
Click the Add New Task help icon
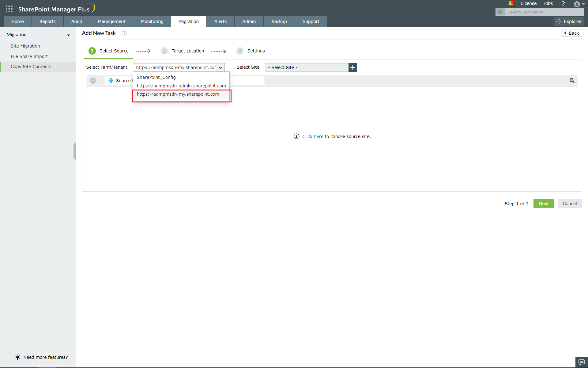(x=124, y=33)
